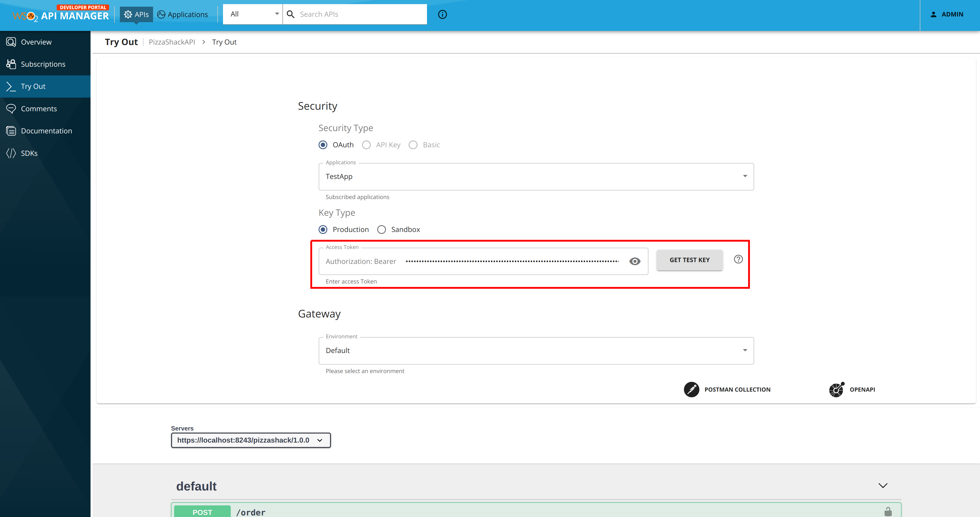
Task: Collapse the default resources section chevron
Action: pos(883,485)
